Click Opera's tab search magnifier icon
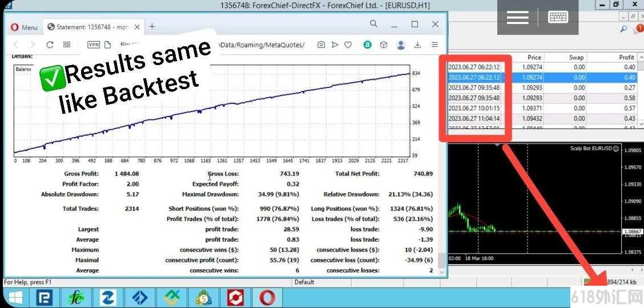644x308 pixels. pyautogui.click(x=373, y=24)
